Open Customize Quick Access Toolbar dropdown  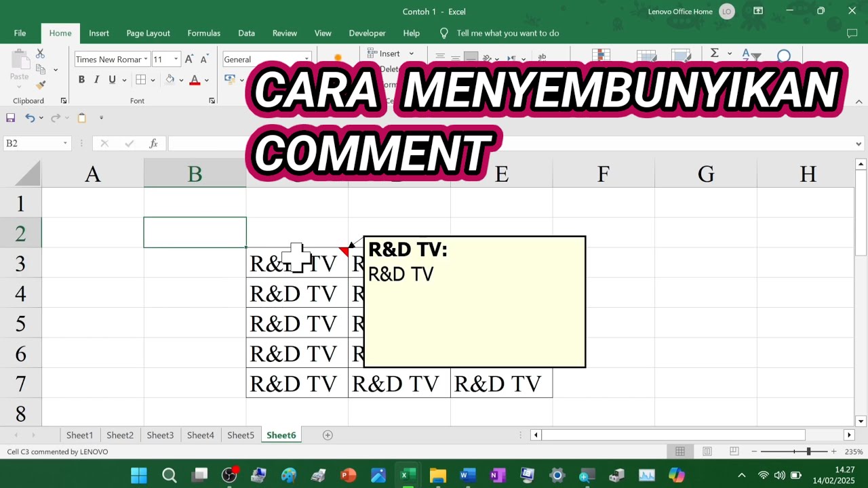pyautogui.click(x=101, y=117)
